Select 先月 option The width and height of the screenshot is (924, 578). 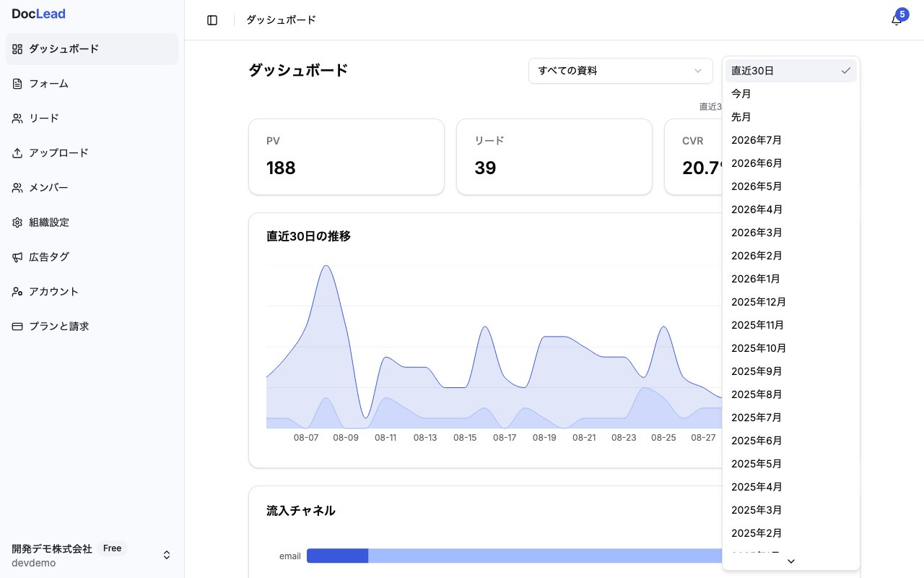(x=791, y=117)
